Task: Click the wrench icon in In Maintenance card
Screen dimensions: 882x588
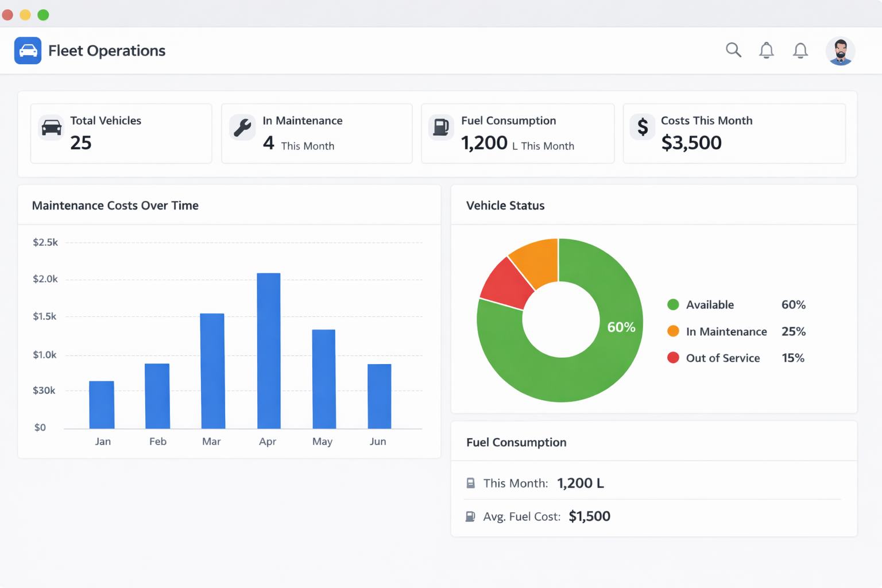Action: click(242, 127)
